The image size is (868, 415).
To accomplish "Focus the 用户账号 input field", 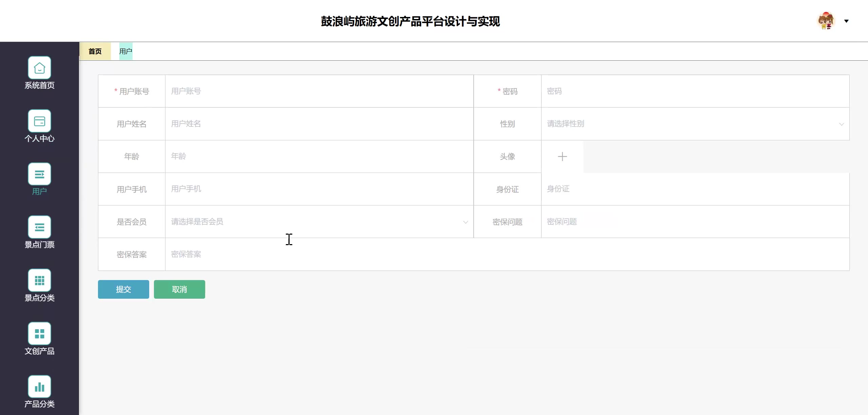I will (x=319, y=91).
